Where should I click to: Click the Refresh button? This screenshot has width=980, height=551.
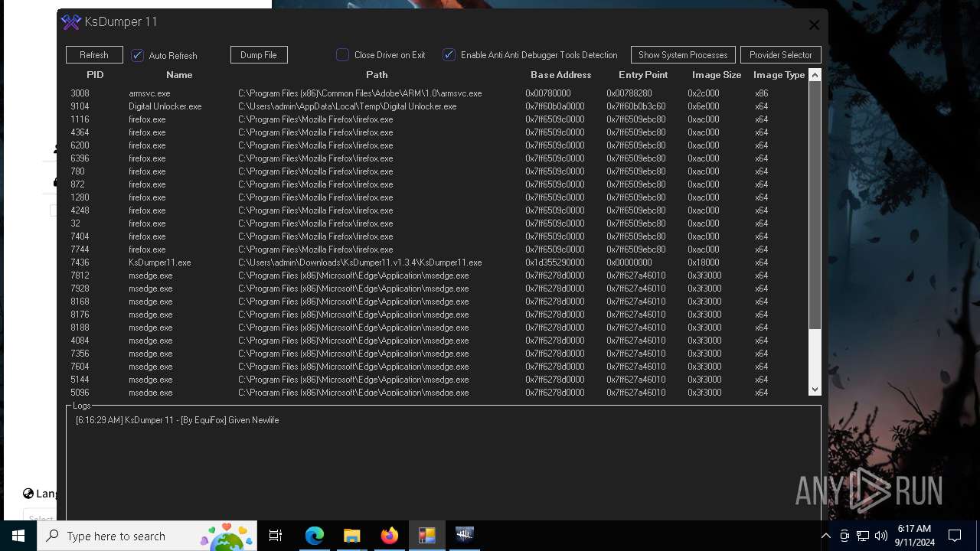pos(94,55)
